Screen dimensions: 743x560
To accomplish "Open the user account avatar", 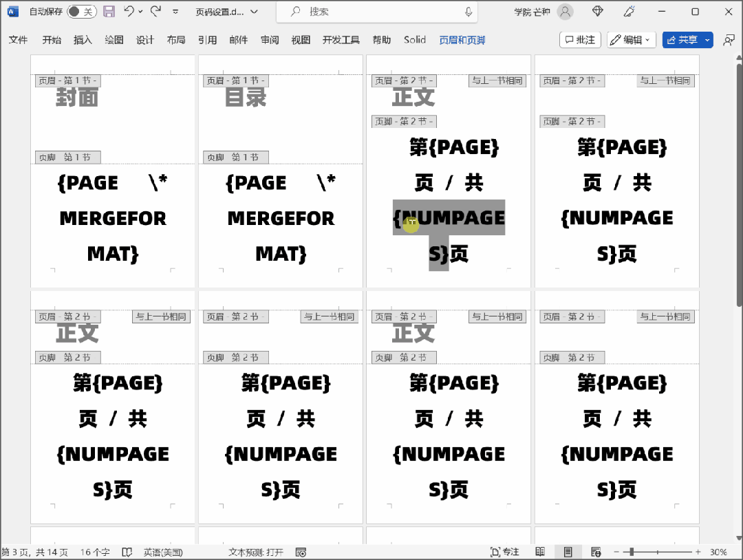I will tap(565, 12).
